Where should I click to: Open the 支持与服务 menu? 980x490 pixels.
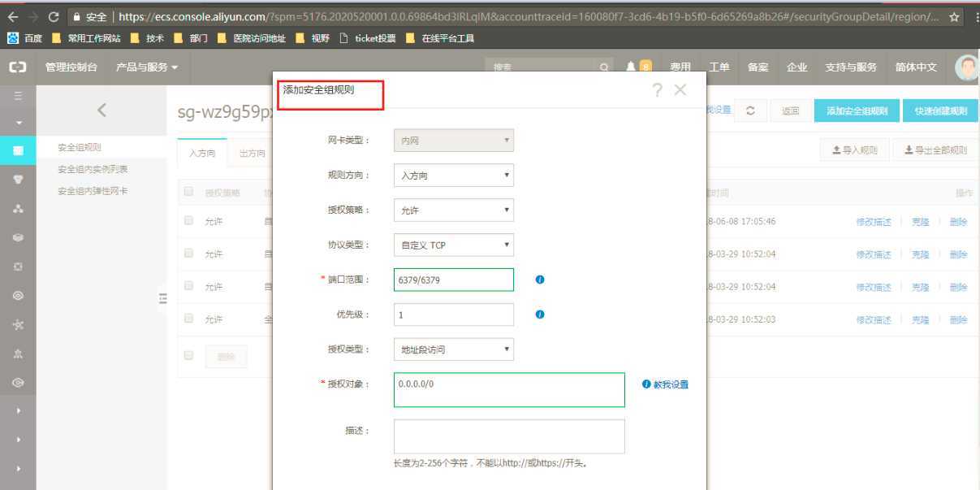pyautogui.click(x=851, y=67)
